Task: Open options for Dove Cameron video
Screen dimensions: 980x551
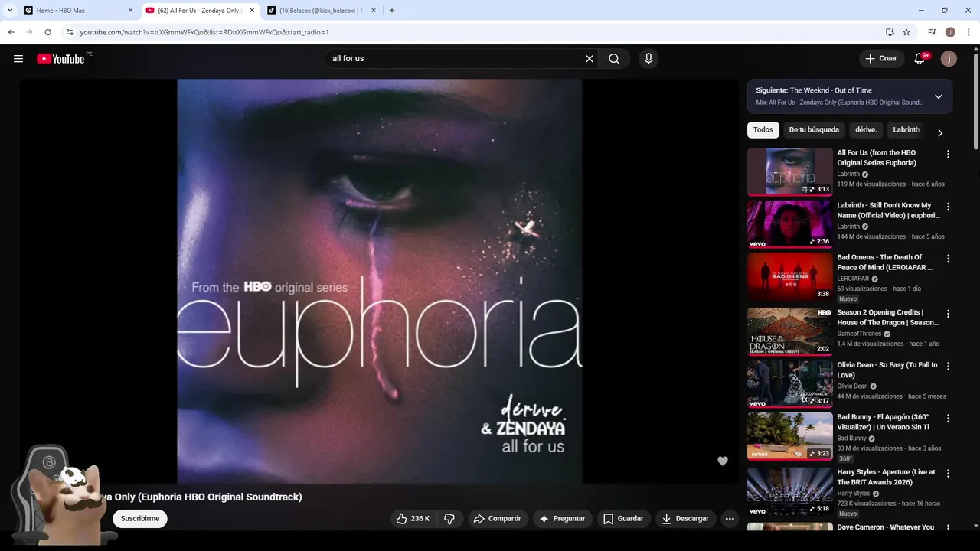Action: 948,529
